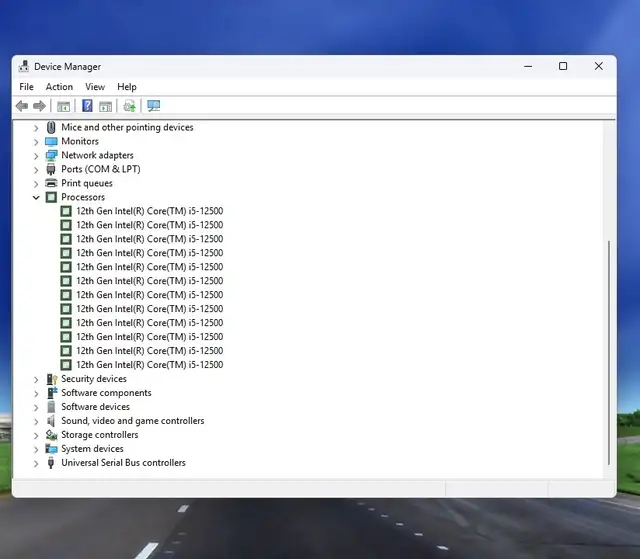This screenshot has height=559, width=640.
Task: Click the Software components icon
Action: (x=52, y=393)
